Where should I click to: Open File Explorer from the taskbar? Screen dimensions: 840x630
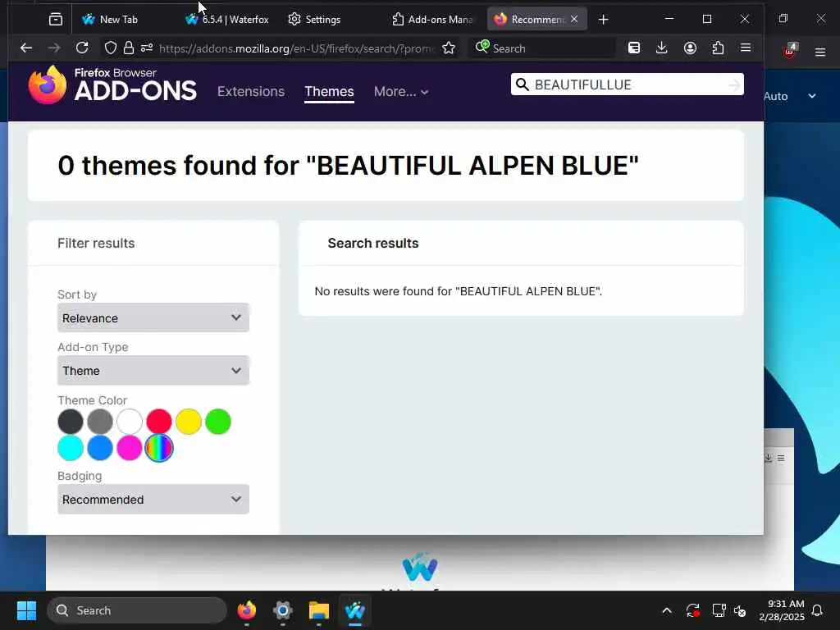(x=319, y=610)
